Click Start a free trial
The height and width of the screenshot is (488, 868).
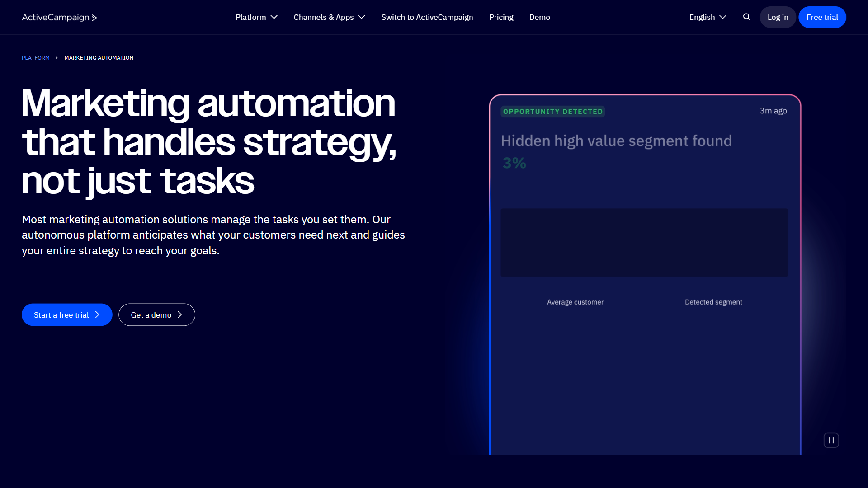pyautogui.click(x=67, y=315)
